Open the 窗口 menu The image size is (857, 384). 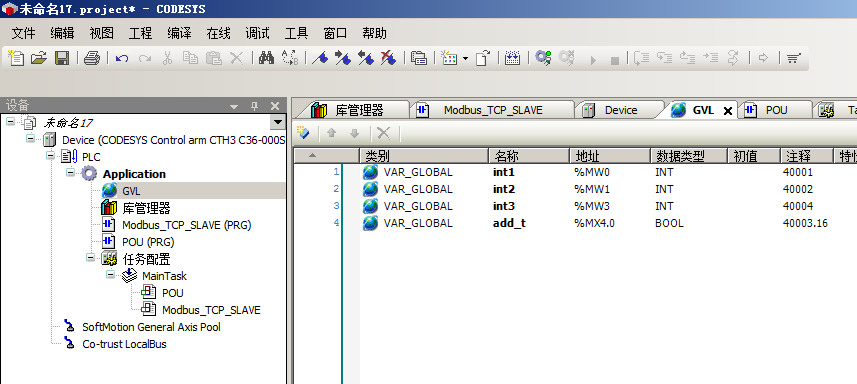click(336, 33)
